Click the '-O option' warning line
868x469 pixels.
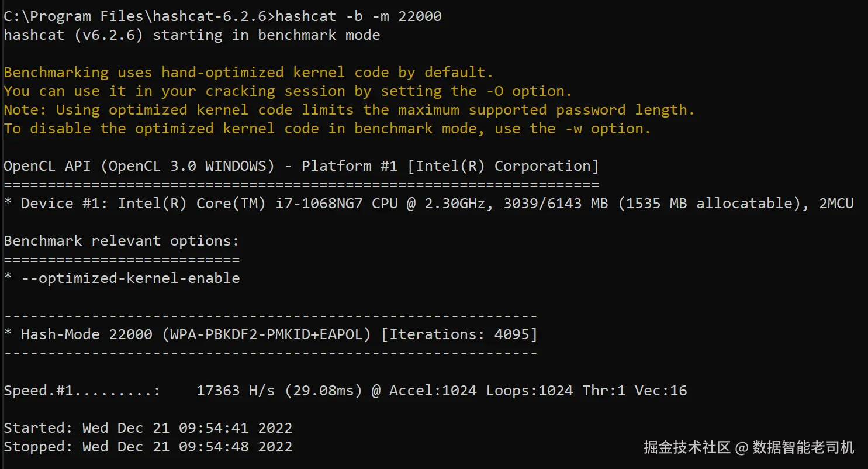tap(288, 91)
